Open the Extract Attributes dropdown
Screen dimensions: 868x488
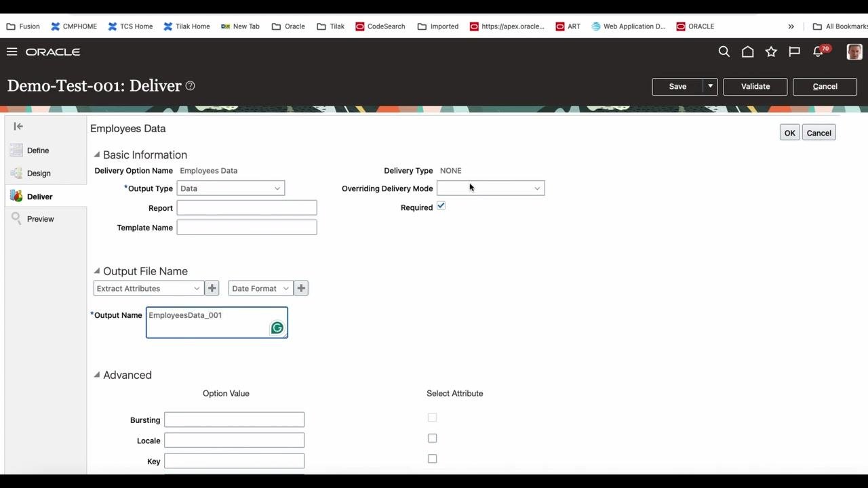point(149,288)
